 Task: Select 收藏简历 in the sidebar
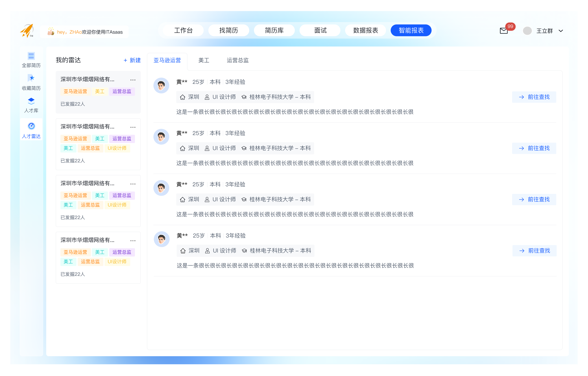pos(31,83)
